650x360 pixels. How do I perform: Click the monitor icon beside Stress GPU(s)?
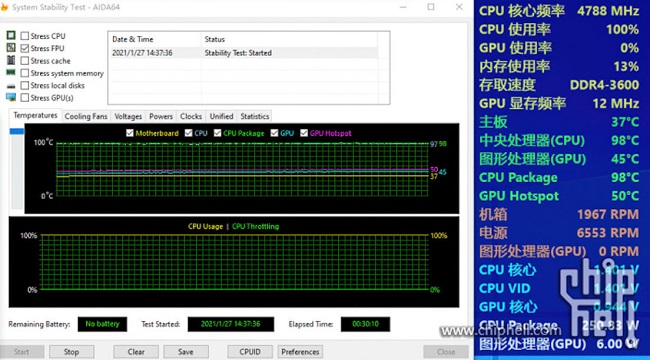11,97
